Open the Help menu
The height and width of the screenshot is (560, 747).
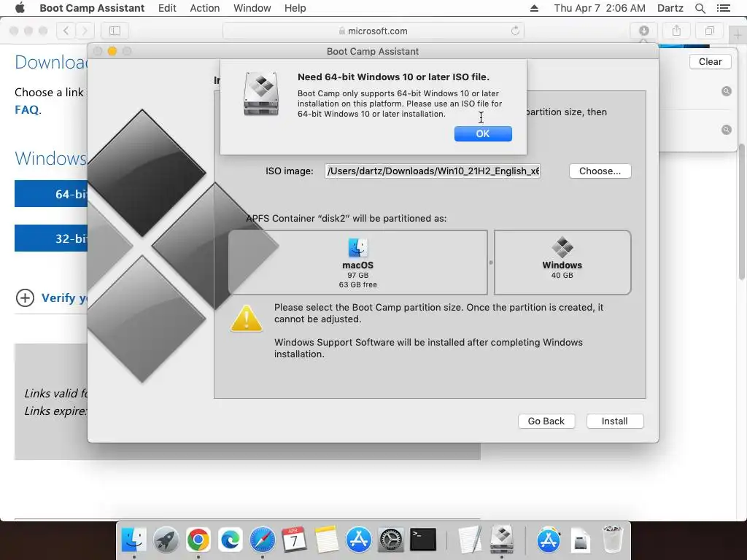pyautogui.click(x=295, y=8)
